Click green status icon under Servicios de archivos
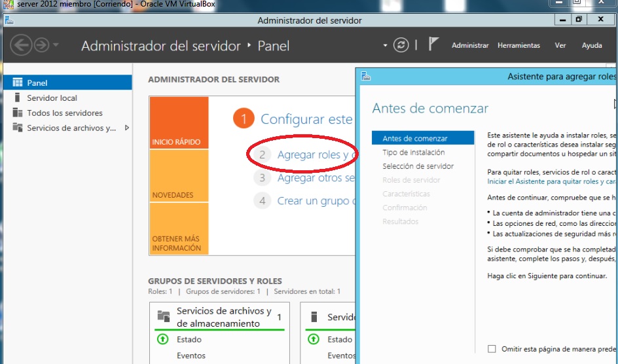The height and width of the screenshot is (364, 618). point(162,339)
